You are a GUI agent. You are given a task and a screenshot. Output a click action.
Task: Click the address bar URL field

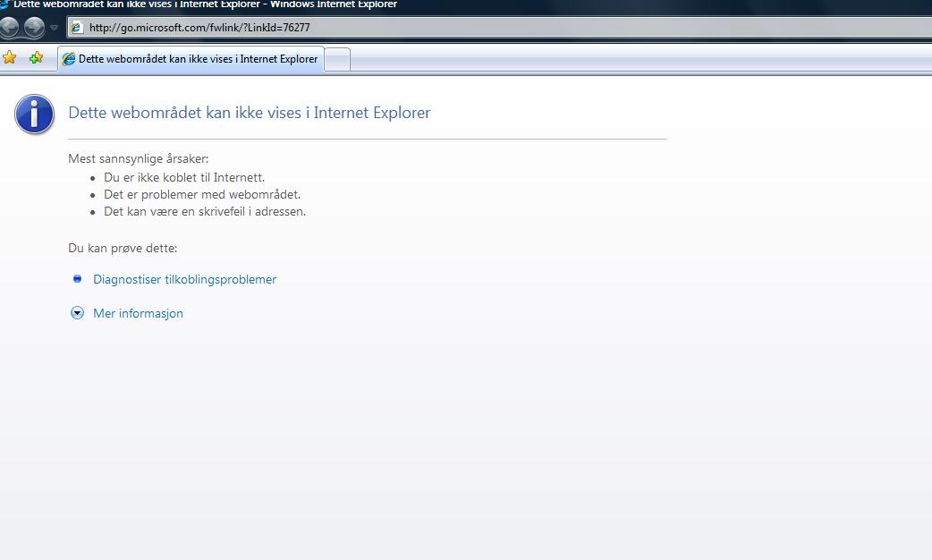click(499, 28)
